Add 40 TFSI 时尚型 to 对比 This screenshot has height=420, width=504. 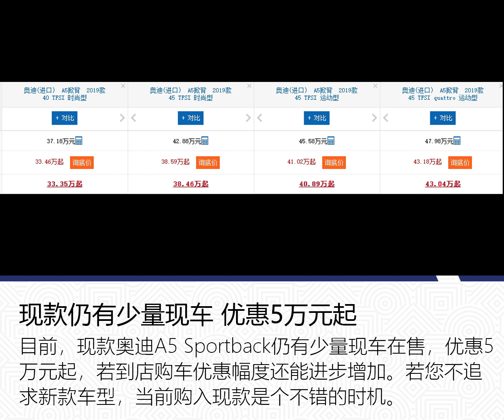[65, 118]
